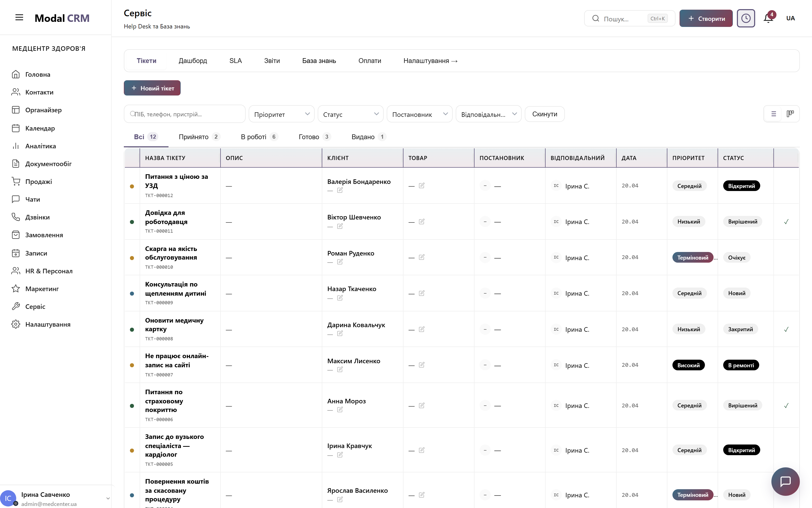812x508 pixels.
Task: Click status Відкритий on TKT-000005
Action: pyautogui.click(x=741, y=450)
